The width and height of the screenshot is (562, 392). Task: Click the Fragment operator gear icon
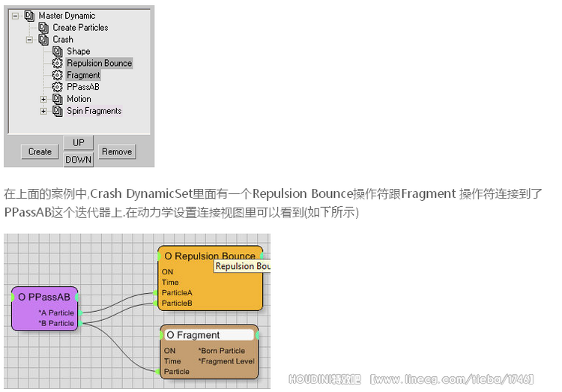pos(57,75)
